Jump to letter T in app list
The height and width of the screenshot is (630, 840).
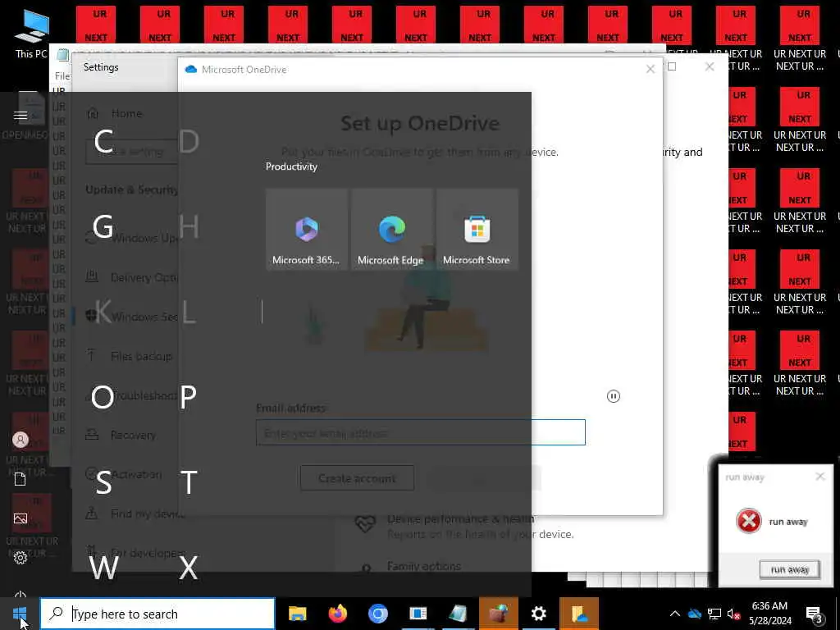point(189,482)
